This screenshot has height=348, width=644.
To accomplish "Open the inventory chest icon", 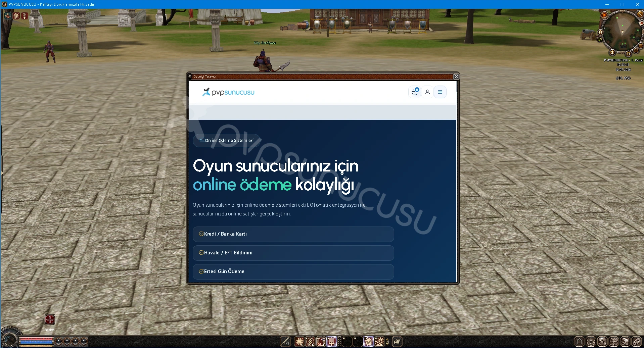I will click(x=614, y=342).
